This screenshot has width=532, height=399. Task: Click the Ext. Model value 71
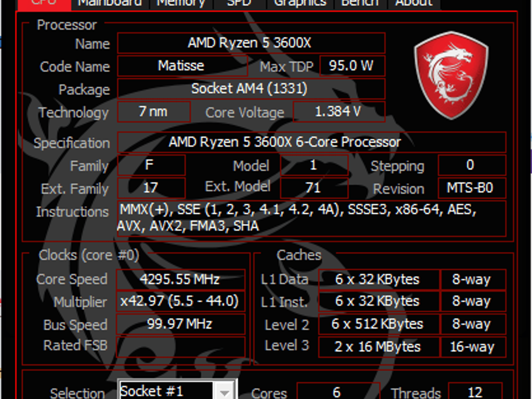pos(314,188)
